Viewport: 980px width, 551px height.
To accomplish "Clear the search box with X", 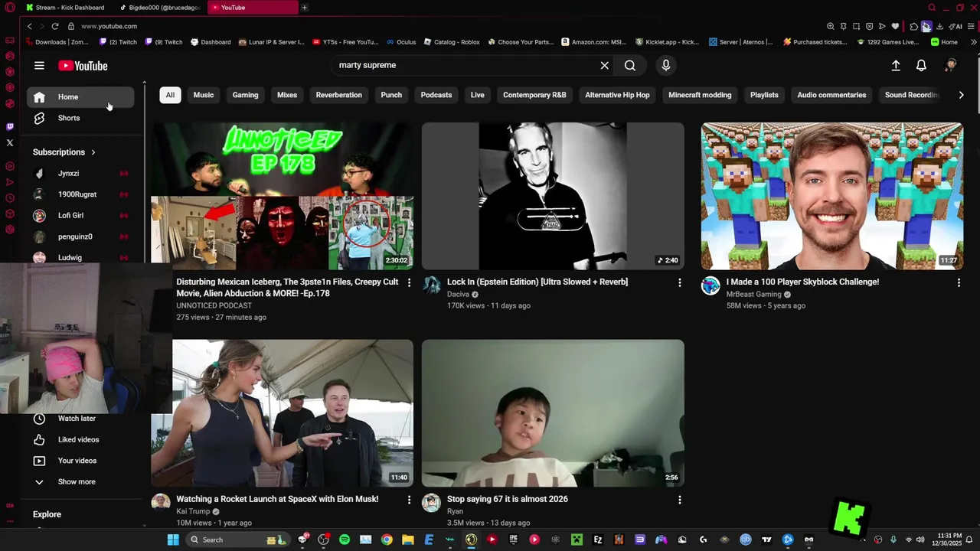I will click(604, 66).
